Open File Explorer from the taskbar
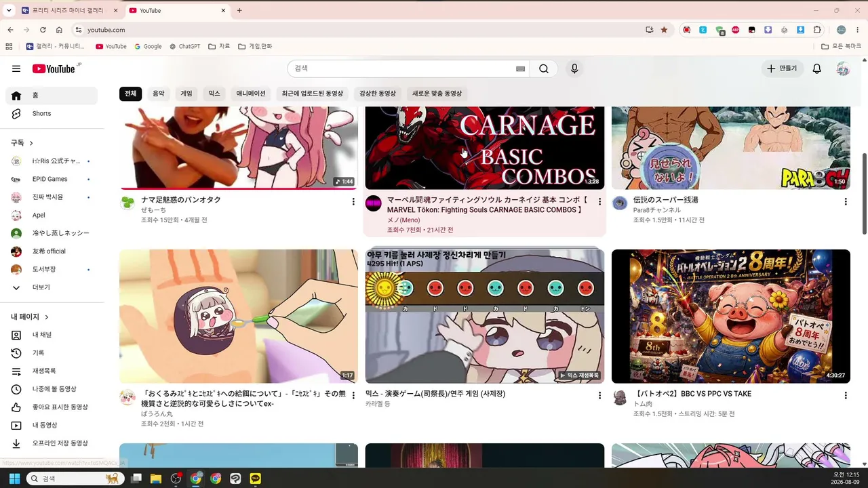 click(156, 479)
